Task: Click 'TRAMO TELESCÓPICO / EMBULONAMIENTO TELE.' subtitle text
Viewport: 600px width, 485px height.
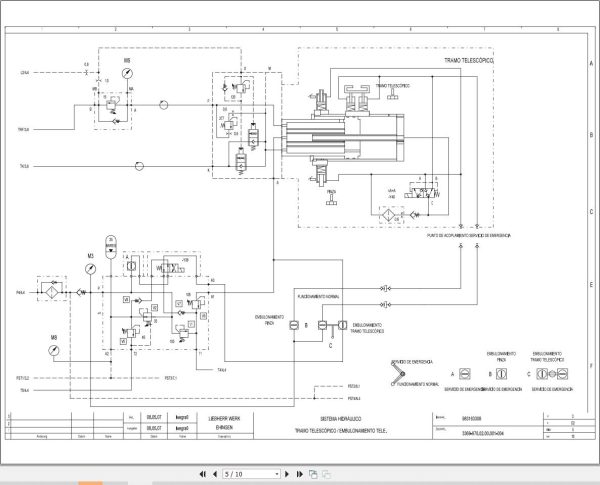Action: pyautogui.click(x=341, y=431)
